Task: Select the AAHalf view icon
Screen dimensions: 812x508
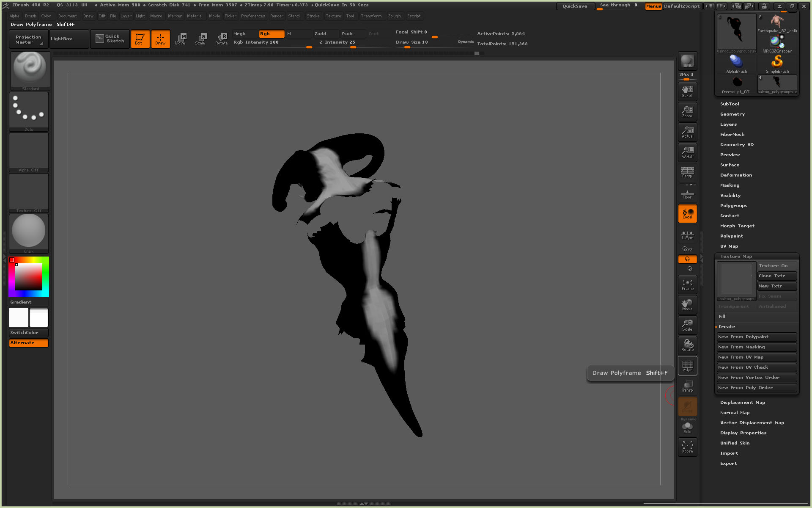Action: coord(687,152)
